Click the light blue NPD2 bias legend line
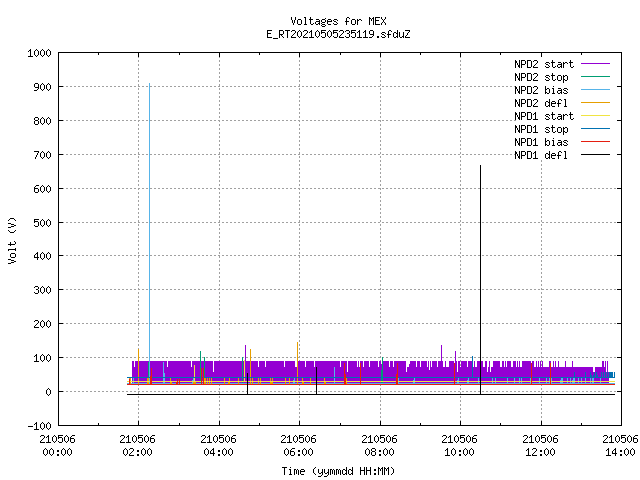Viewport: 640px width, 480px height. pyautogui.click(x=596, y=90)
